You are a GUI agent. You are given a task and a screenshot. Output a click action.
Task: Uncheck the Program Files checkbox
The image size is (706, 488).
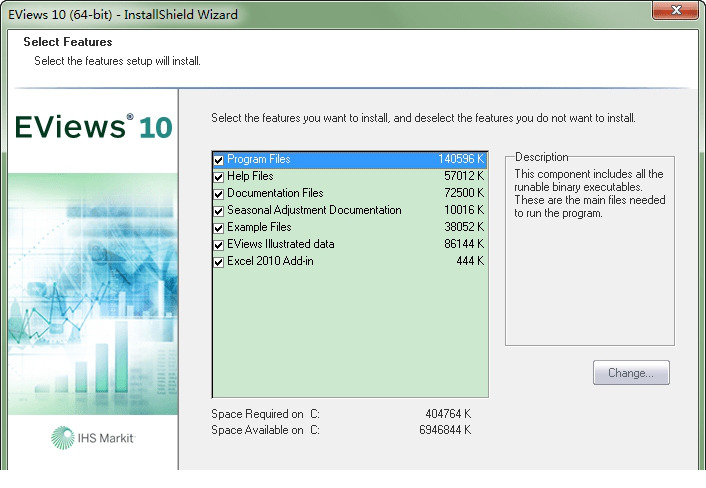[x=219, y=160]
